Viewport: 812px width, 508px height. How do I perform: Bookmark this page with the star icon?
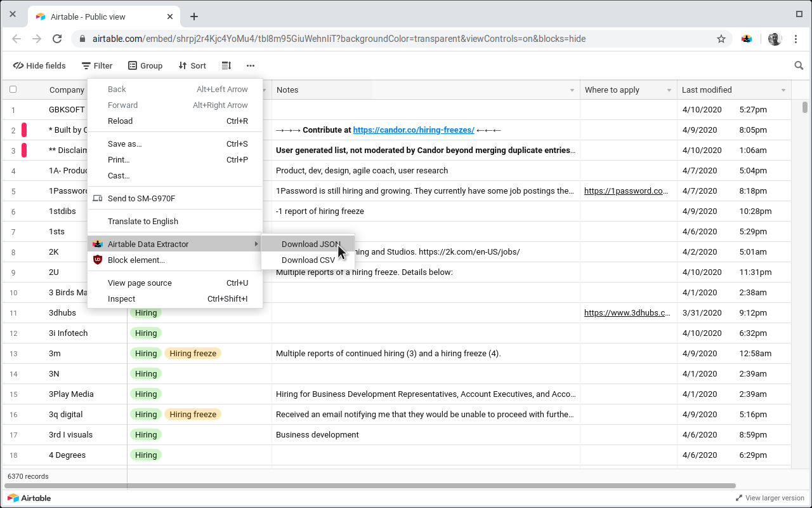[721, 39]
